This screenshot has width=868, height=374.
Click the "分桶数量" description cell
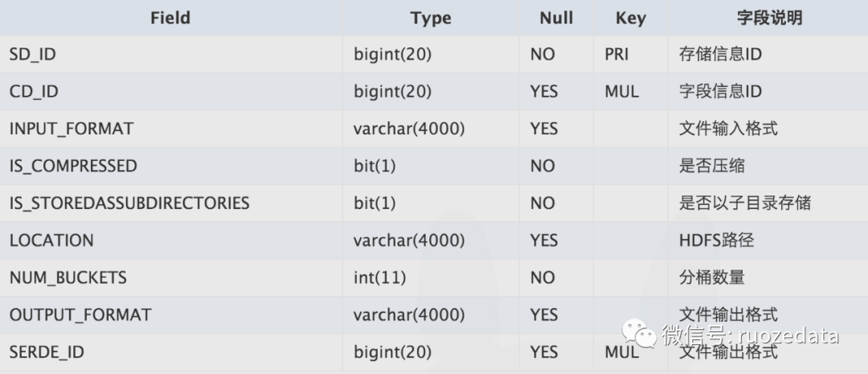[x=711, y=277]
